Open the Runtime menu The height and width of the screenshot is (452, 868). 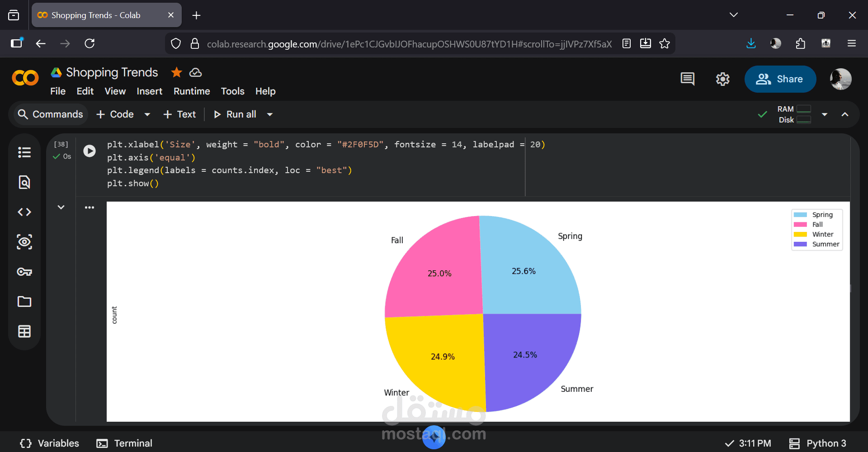pos(192,91)
